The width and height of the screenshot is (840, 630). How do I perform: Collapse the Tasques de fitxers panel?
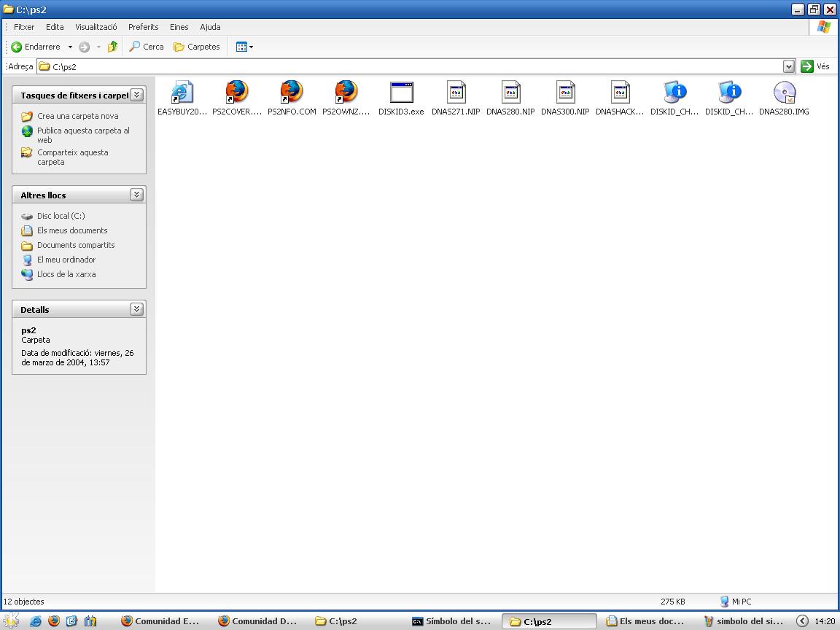(136, 95)
